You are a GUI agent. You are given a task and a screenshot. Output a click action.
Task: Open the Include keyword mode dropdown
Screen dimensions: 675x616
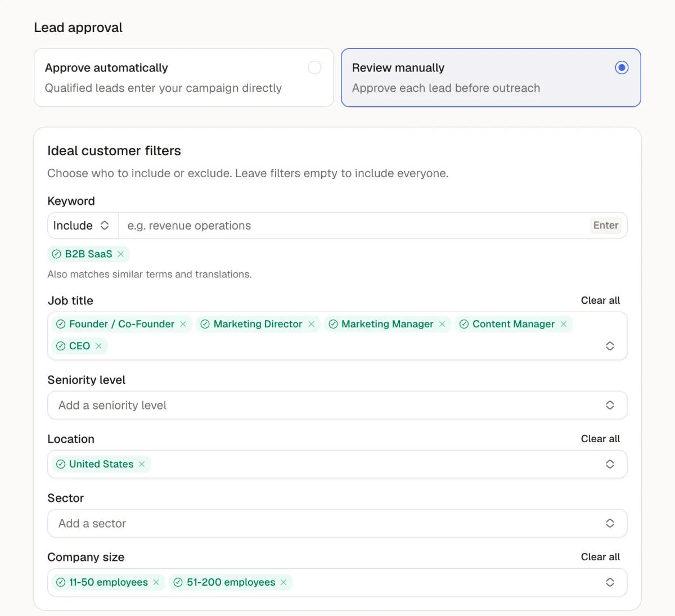pyautogui.click(x=83, y=226)
